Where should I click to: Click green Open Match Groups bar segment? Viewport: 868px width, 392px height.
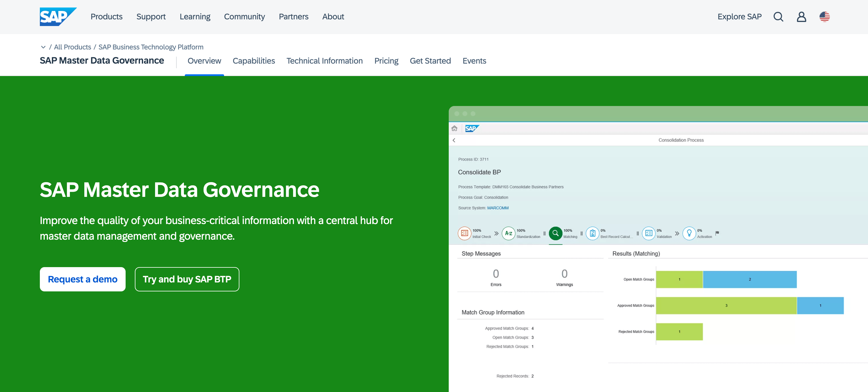(x=679, y=279)
